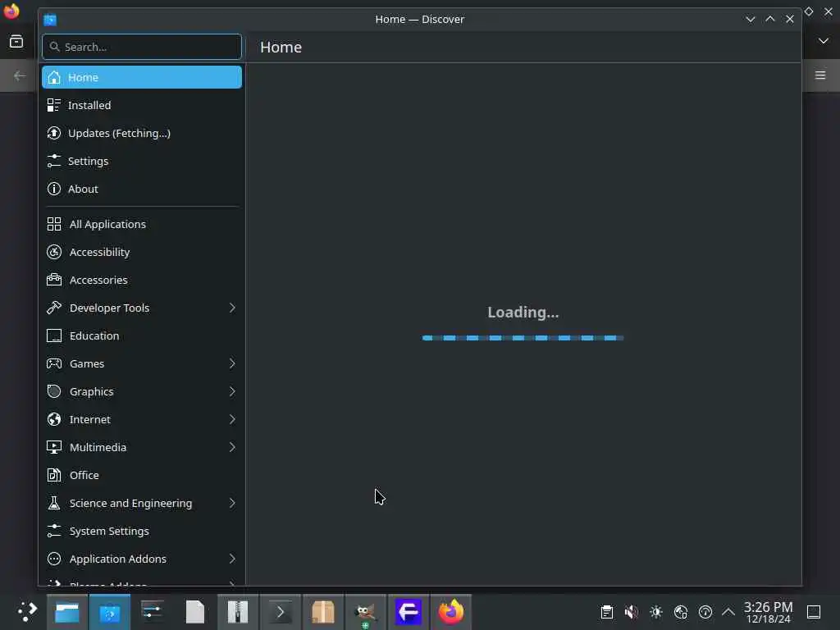Open the blank document app in taskbar
This screenshot has height=630, width=840.
(195, 612)
